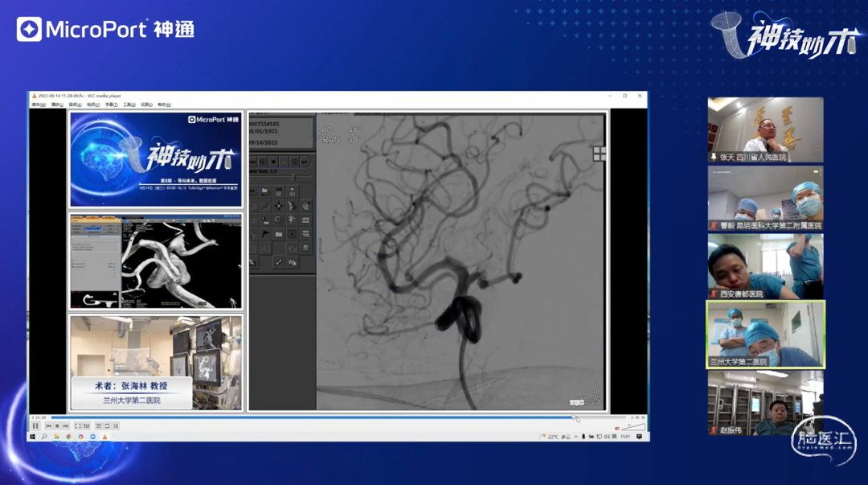Open the weather widget showing 22°C
This screenshot has width=868, height=485.
pos(555,437)
